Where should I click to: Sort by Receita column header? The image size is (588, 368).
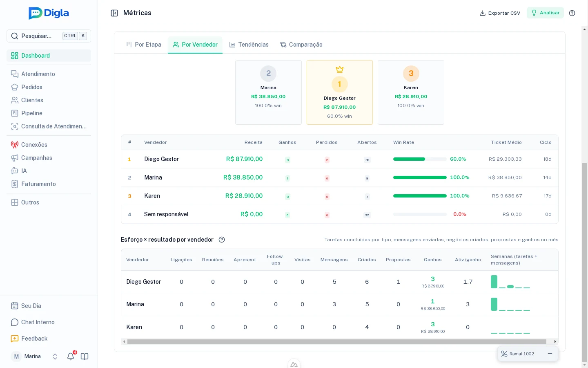pos(254,142)
